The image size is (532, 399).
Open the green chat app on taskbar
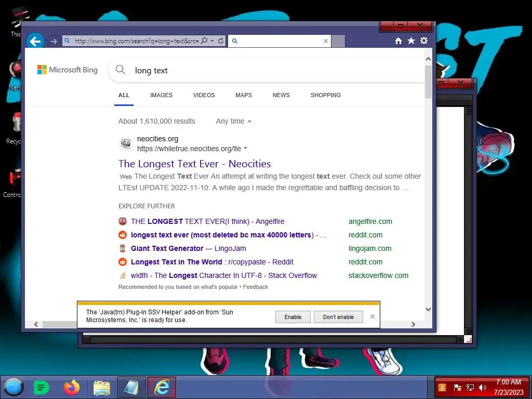tap(42, 387)
